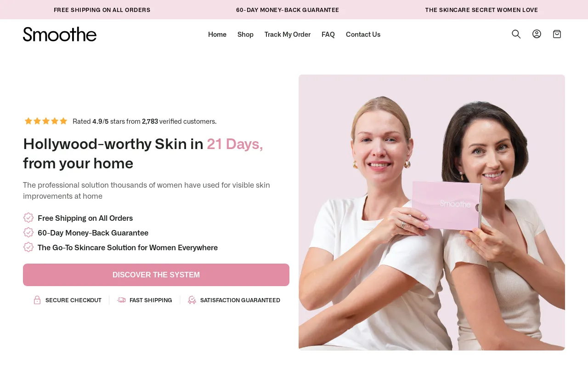Click the Free Shipping on All Orders banner

point(102,10)
